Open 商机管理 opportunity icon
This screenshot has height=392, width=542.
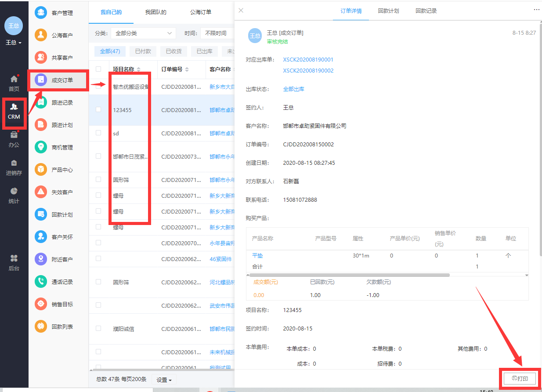(41, 147)
